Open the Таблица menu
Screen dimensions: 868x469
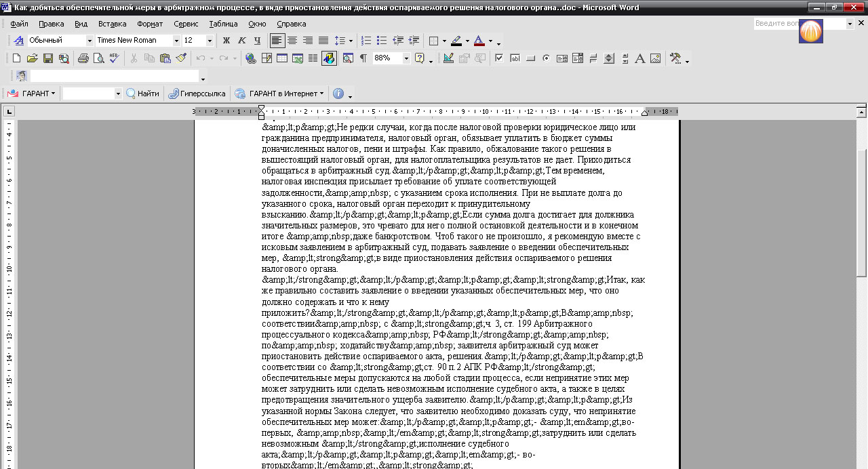click(x=223, y=24)
